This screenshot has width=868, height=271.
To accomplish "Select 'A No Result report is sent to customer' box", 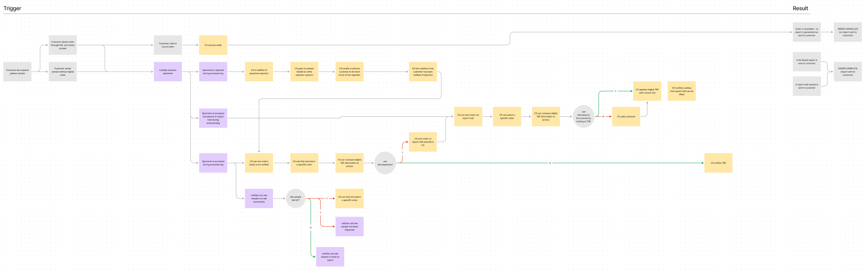I will [x=807, y=62].
